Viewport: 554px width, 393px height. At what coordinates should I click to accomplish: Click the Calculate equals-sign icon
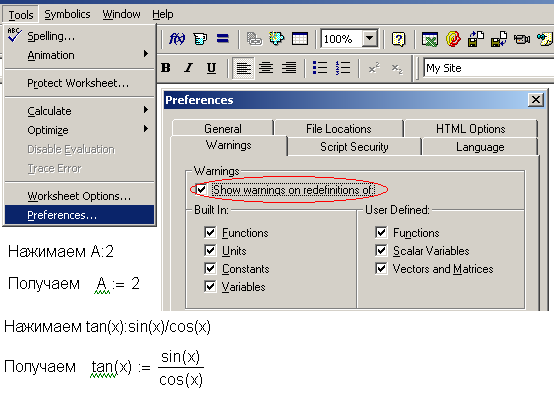pyautogui.click(x=223, y=39)
